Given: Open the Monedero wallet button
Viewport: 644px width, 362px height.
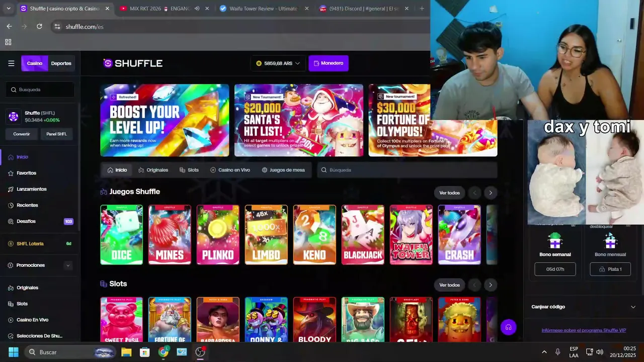Looking at the screenshot, I should 329,63.
